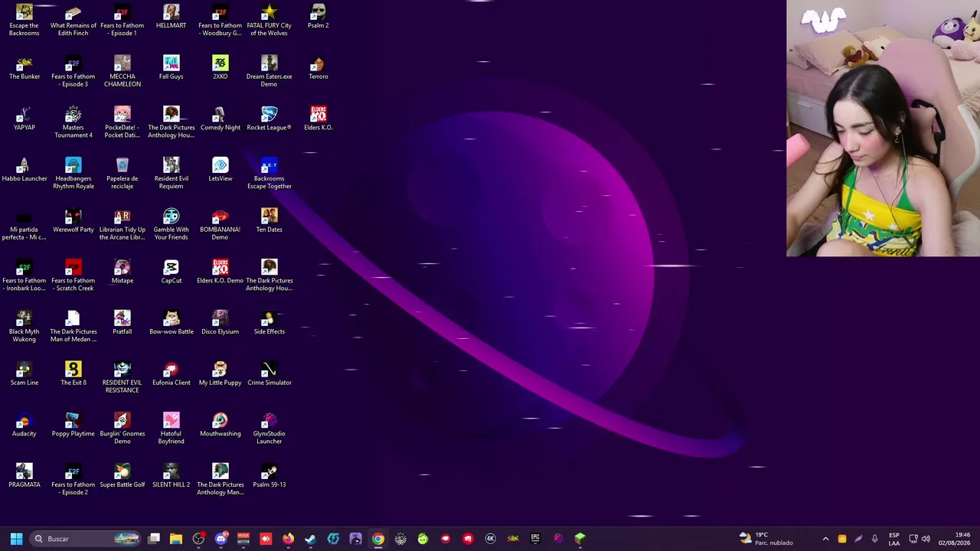Viewport: 980px width, 551px height.
Task: Open Papelera de reciclaje recycle bin
Action: [x=122, y=174]
